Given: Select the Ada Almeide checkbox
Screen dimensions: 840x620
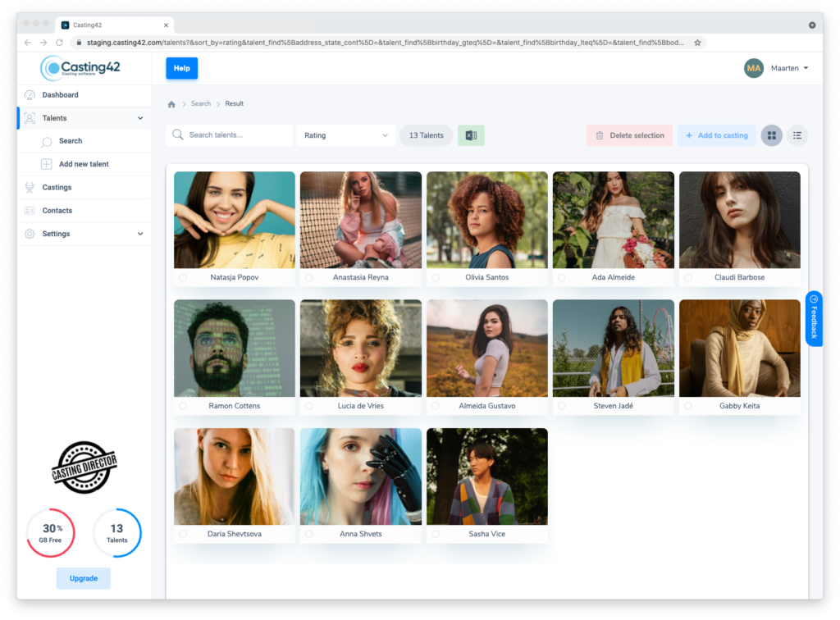Looking at the screenshot, I should [561, 278].
